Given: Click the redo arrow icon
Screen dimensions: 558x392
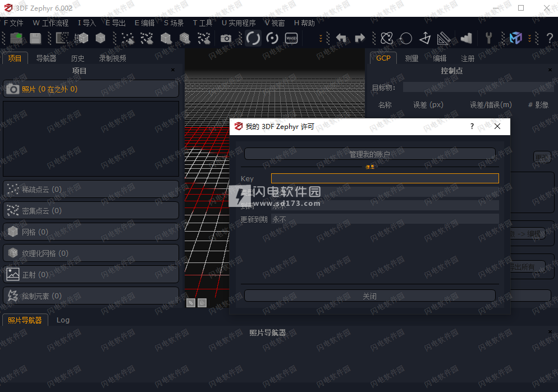Looking at the screenshot, I should (x=360, y=38).
